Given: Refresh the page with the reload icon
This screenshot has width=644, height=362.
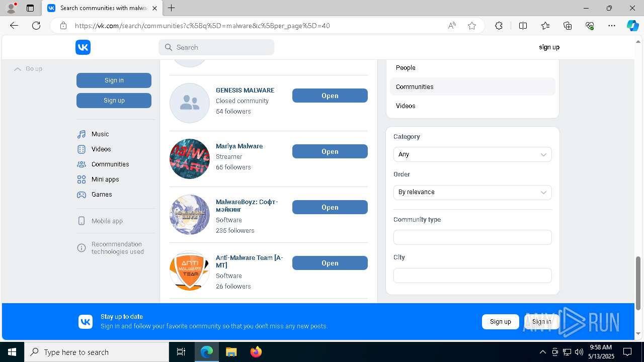Looking at the screenshot, I should click(36, 26).
